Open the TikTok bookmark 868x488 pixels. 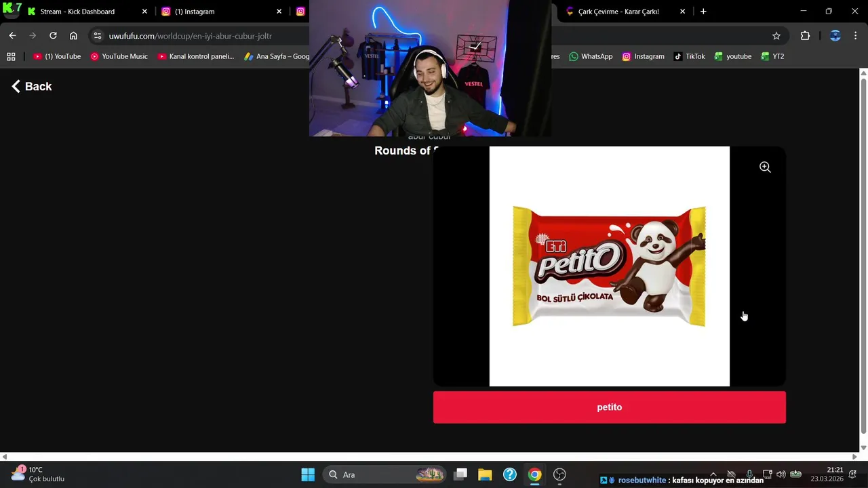pyautogui.click(x=689, y=56)
